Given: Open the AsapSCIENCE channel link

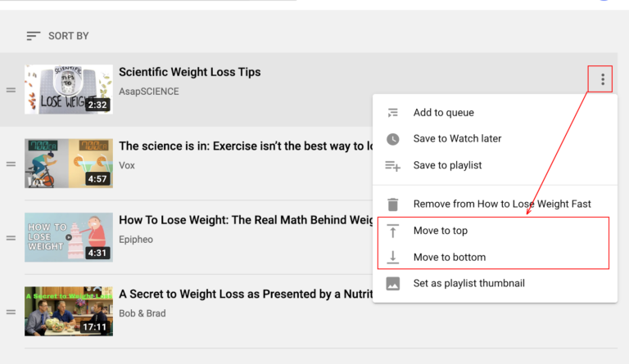Looking at the screenshot, I should 149,92.
